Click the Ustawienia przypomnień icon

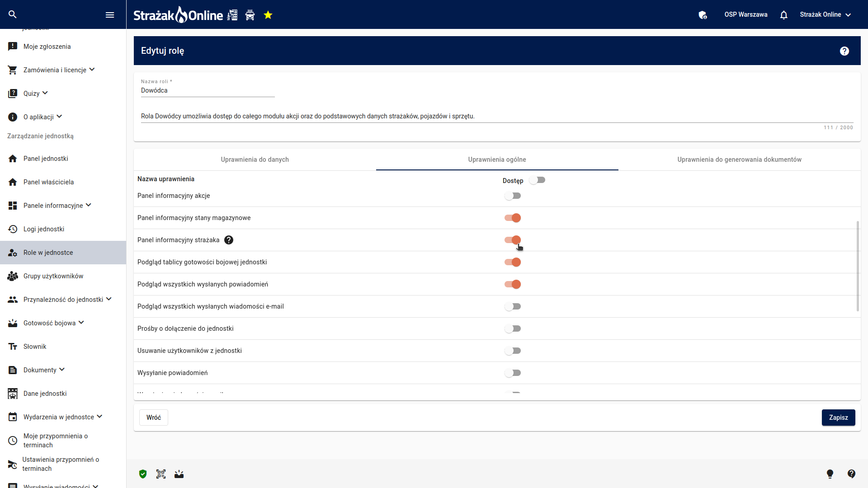pyautogui.click(x=13, y=464)
